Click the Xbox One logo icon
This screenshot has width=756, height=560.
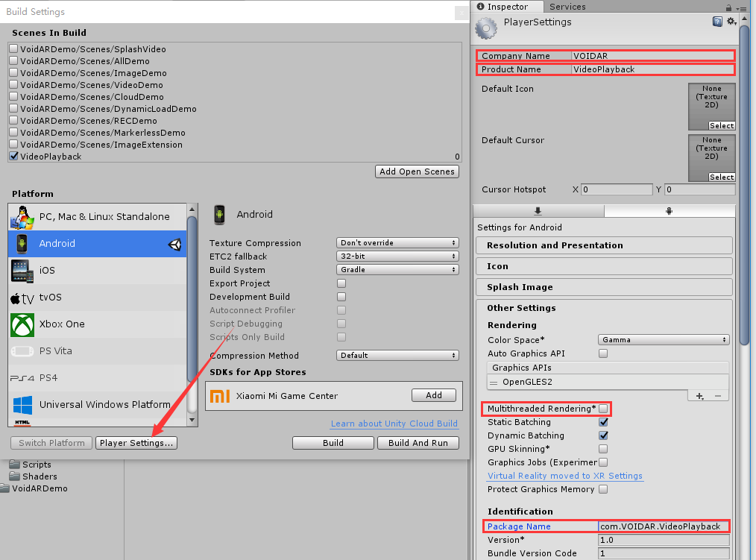click(x=22, y=324)
